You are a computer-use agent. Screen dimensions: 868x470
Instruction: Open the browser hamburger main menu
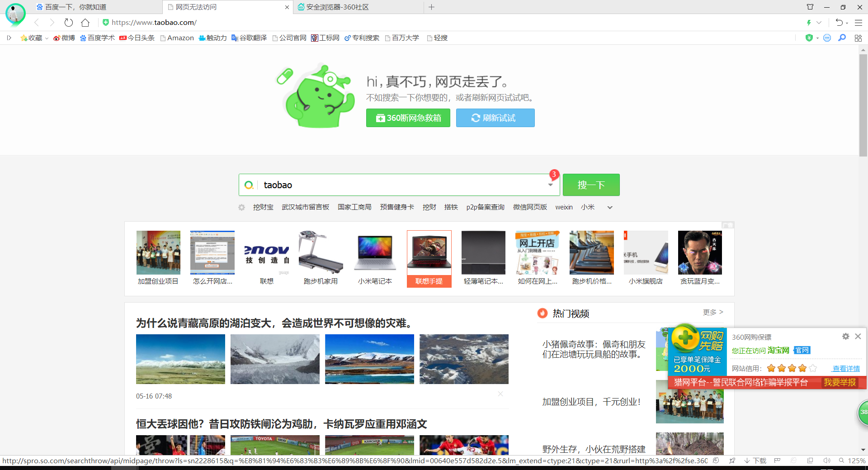(859, 22)
